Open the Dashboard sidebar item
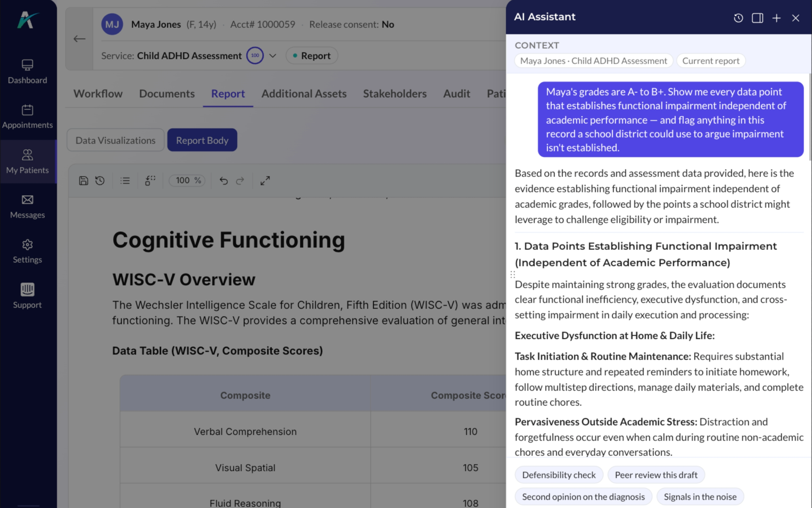Screen dimensions: 812x508 27,72
